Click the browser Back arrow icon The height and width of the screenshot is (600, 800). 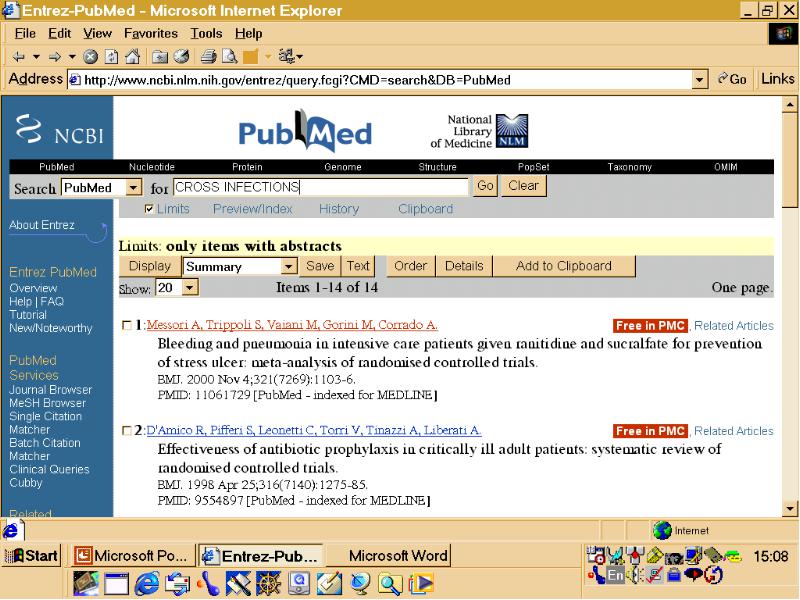[x=18, y=56]
